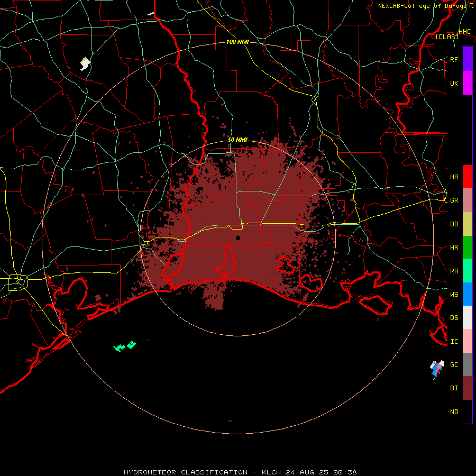This screenshot has height=476, width=476.
Task: Click the 'DS' legend label
Action: pos(454,317)
